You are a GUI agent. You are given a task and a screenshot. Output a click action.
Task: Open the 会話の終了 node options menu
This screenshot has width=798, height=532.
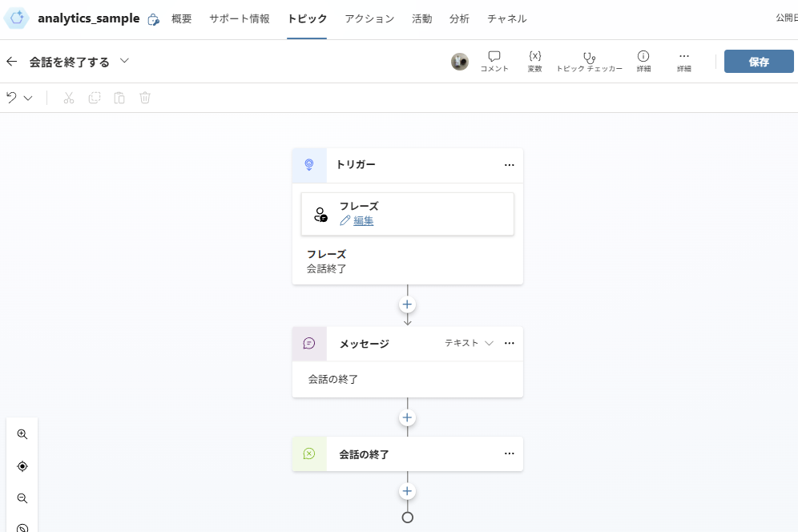510,453
